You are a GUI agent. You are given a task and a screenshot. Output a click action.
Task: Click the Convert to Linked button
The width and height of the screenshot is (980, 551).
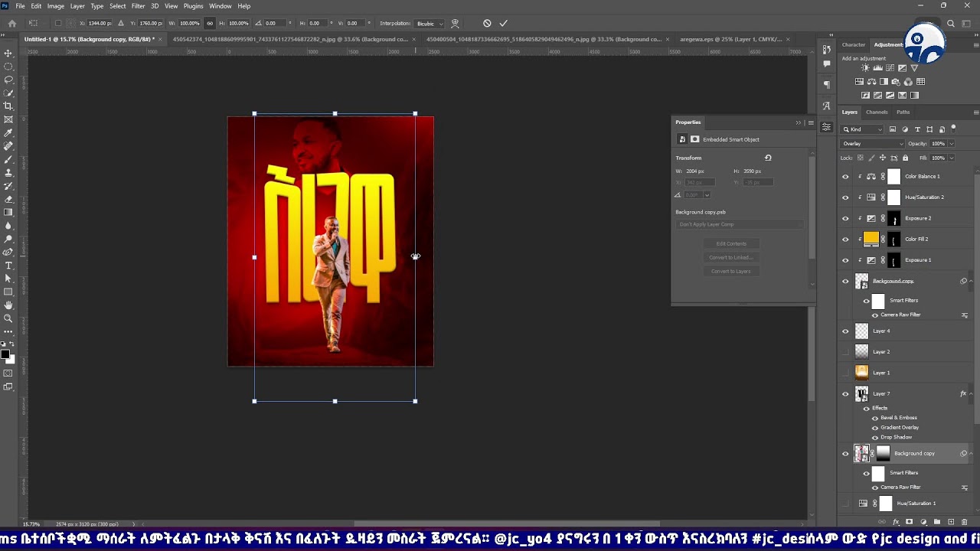click(x=731, y=257)
